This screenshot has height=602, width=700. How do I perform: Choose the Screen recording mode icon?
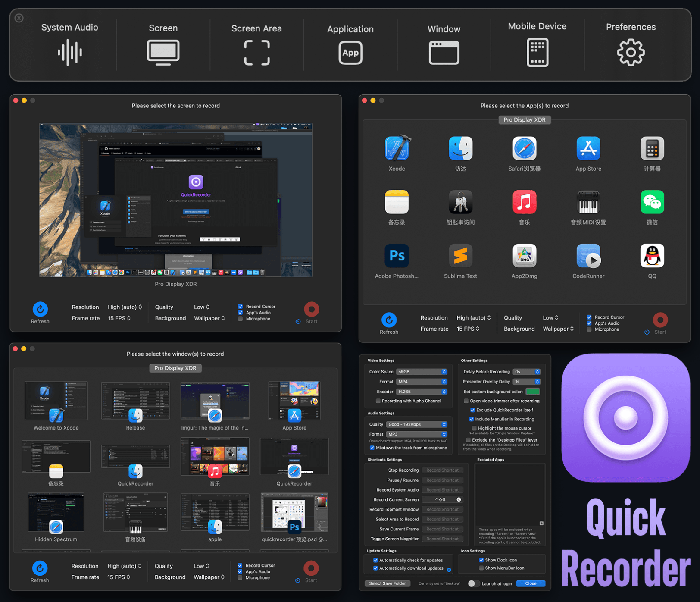[163, 52]
